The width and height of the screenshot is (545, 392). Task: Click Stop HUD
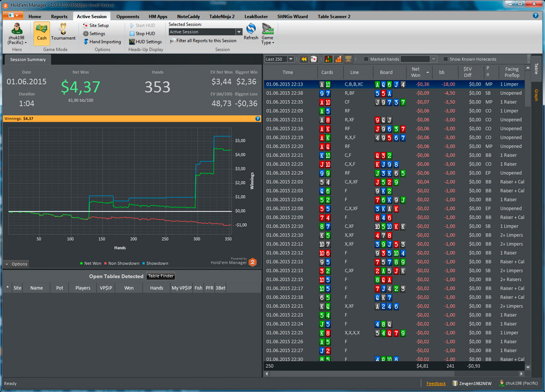pyautogui.click(x=142, y=34)
